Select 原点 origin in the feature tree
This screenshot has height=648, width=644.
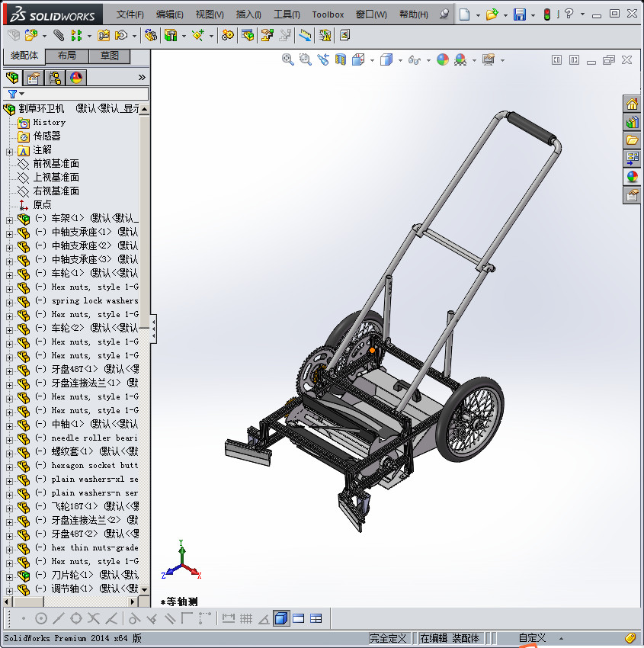42,204
